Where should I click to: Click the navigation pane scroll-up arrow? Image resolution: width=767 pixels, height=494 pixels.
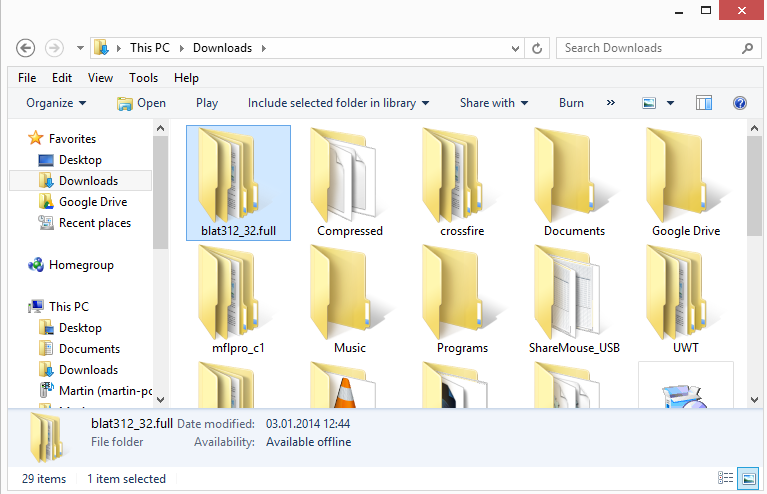coord(160,129)
